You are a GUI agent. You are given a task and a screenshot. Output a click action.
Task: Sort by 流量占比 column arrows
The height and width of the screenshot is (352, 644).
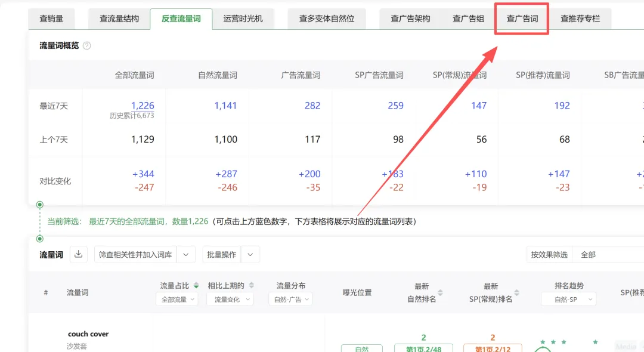196,285
